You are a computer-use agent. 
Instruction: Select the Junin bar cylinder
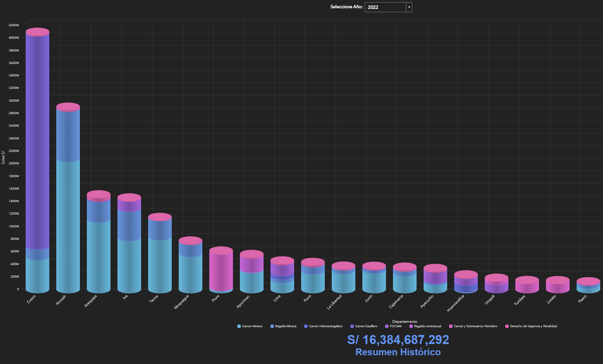pyautogui.click(x=374, y=277)
